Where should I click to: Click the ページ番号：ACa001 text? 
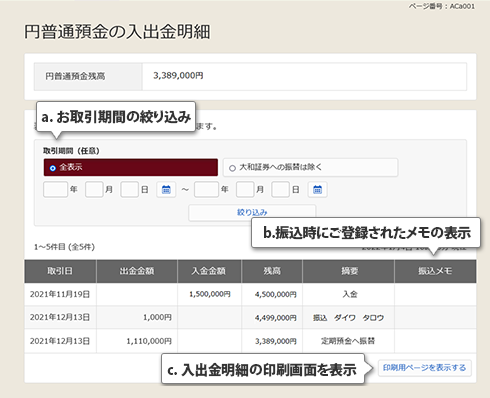coord(442,6)
